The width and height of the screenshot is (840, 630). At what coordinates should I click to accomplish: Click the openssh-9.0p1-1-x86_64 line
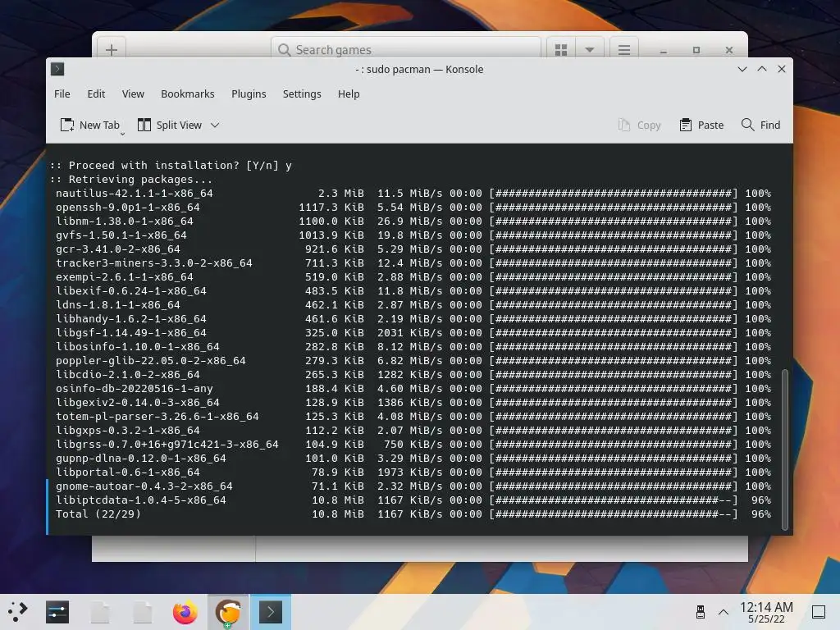pyautogui.click(x=413, y=208)
